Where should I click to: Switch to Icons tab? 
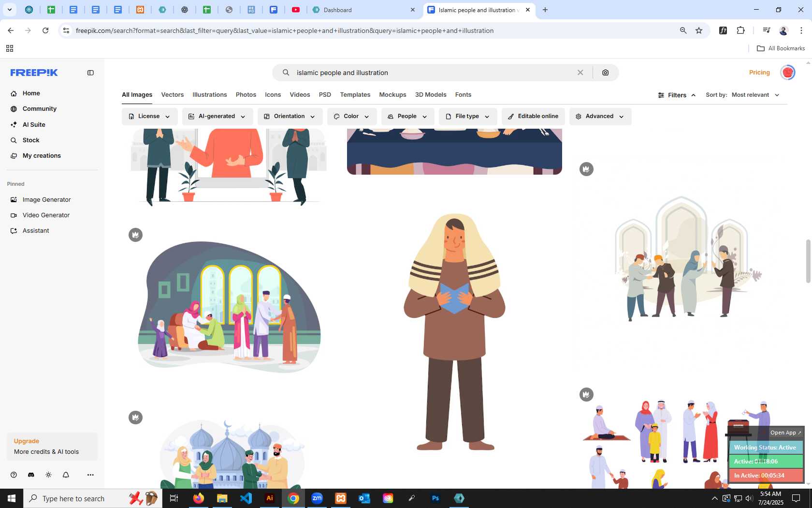273,95
